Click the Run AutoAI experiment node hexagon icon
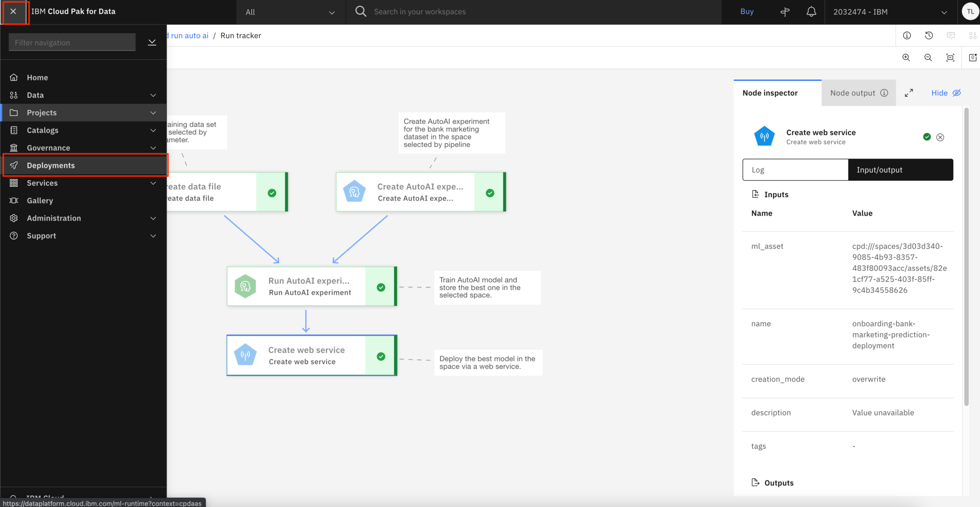The height and width of the screenshot is (507, 980). pos(245,286)
